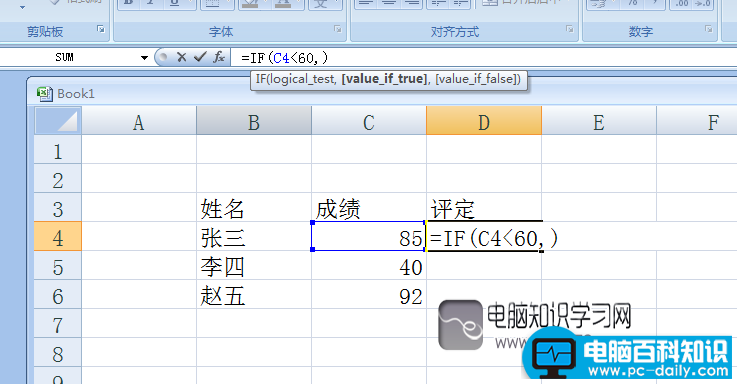
Task: Click the cell containing 张三
Action: pos(254,236)
